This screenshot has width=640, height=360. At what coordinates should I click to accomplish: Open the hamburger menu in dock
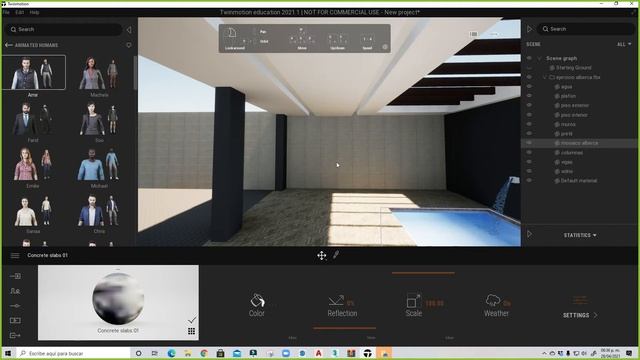pyautogui.click(x=15, y=256)
